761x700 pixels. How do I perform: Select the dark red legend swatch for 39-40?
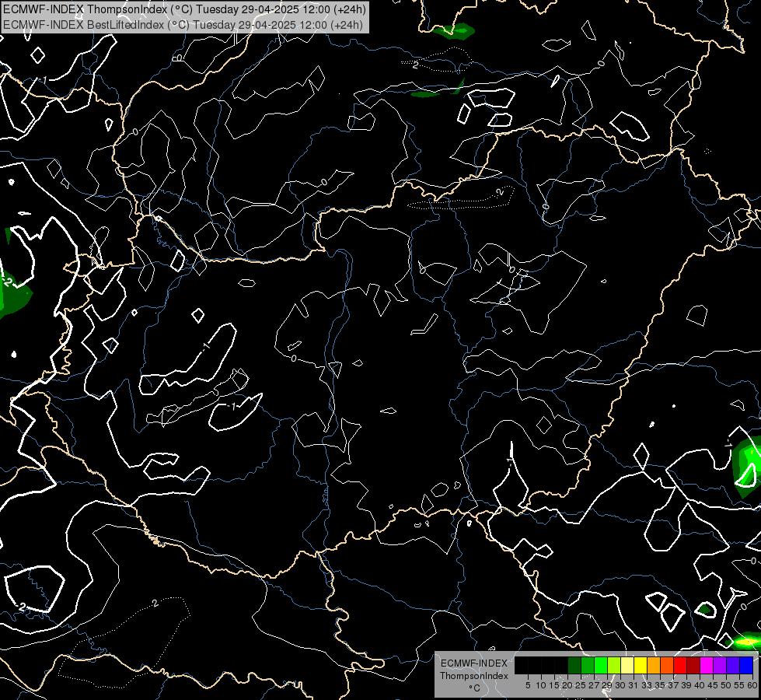(x=693, y=665)
